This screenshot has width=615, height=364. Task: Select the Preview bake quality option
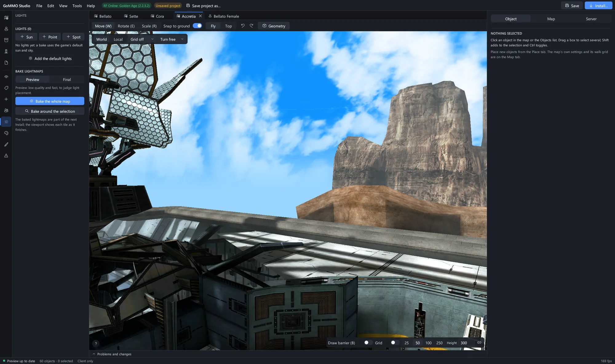[33, 80]
